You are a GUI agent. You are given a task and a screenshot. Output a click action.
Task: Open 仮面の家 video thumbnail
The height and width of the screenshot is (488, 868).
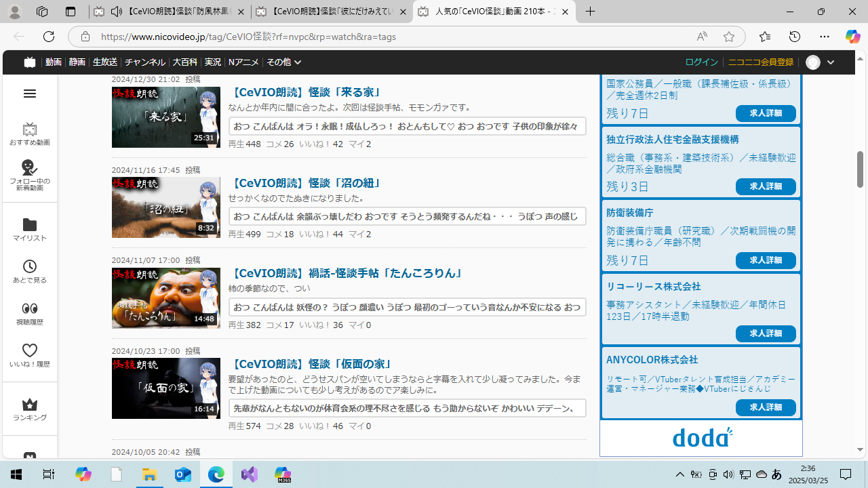pos(166,388)
